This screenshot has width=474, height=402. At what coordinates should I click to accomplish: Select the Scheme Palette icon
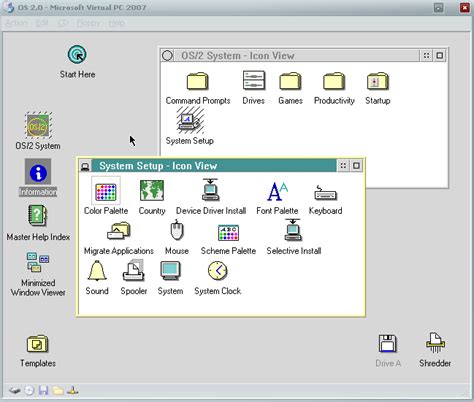coord(228,233)
